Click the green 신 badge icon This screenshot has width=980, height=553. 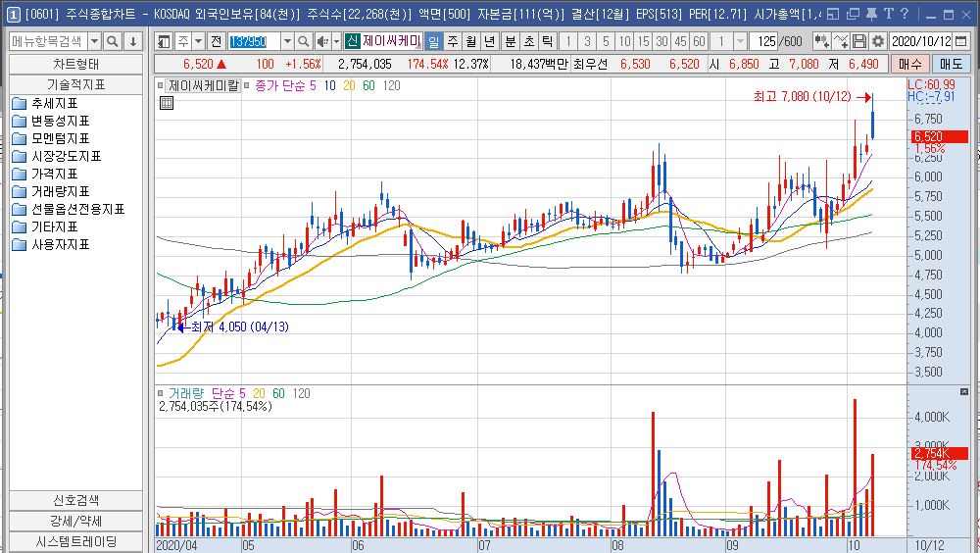(352, 42)
